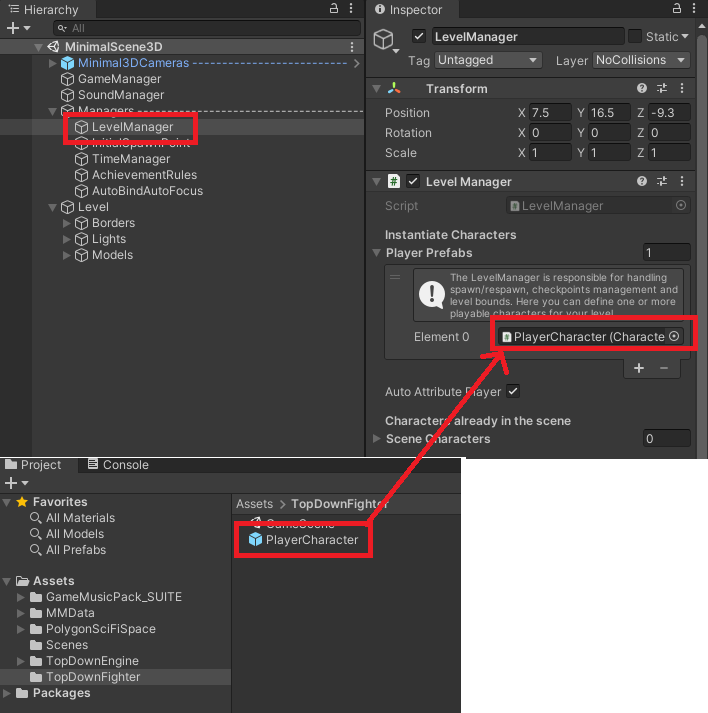Expand GameMusicPack_SUITE folder
Screen dimensions: 708x713
20,597
